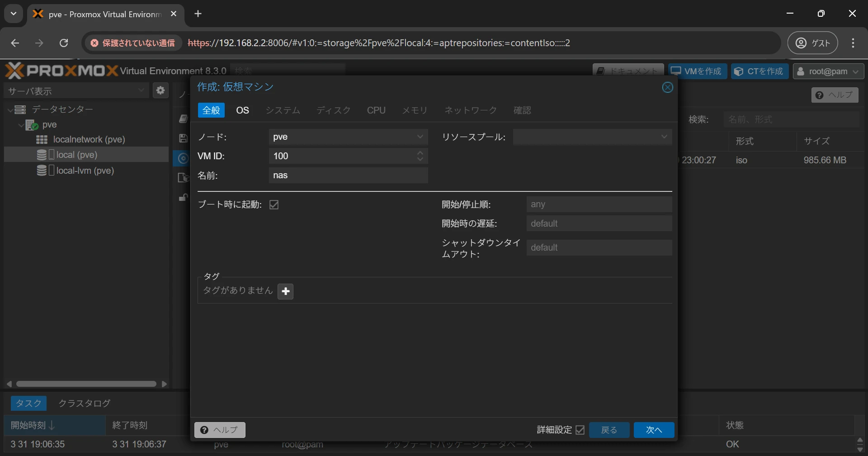
Task: Open the システム tab
Action: 283,110
